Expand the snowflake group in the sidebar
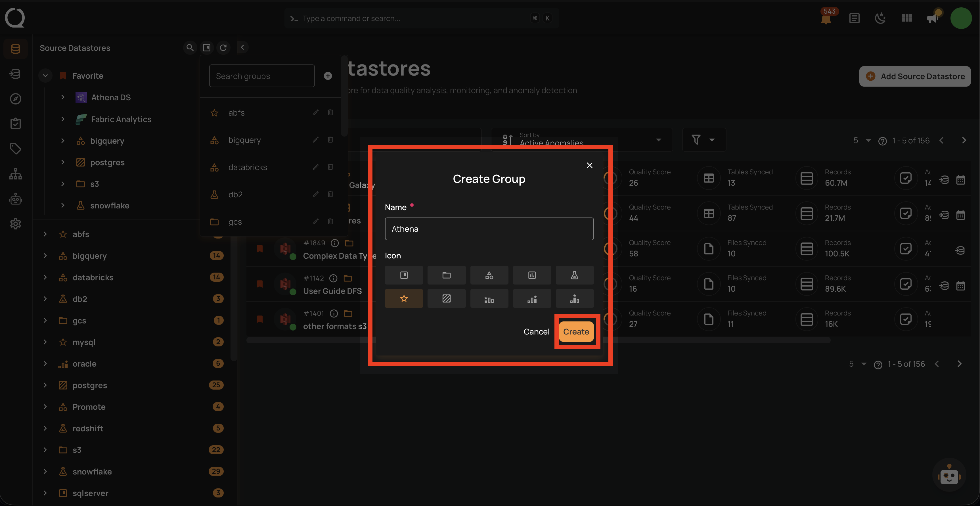This screenshot has width=980, height=506. point(45,471)
